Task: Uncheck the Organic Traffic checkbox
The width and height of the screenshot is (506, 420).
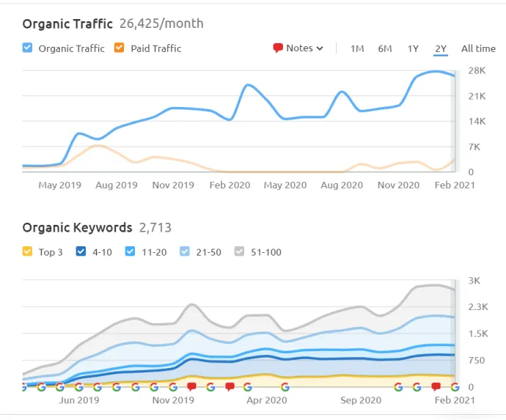Action: [x=27, y=48]
